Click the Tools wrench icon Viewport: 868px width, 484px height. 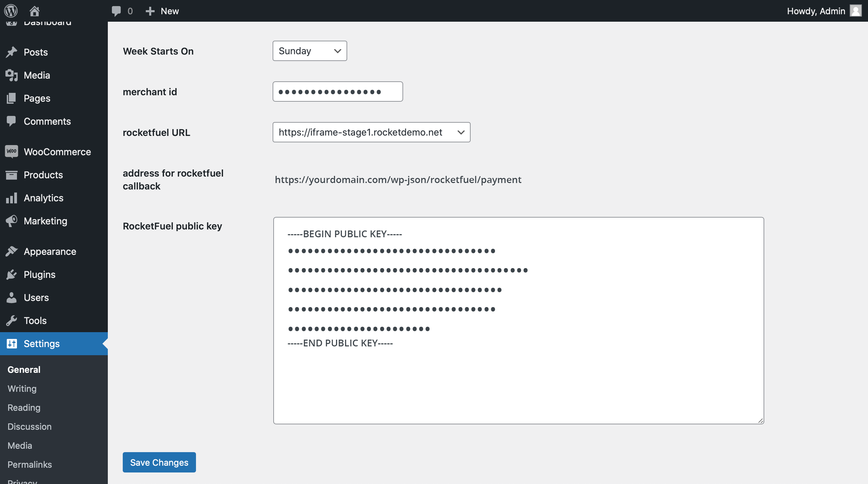pos(11,320)
